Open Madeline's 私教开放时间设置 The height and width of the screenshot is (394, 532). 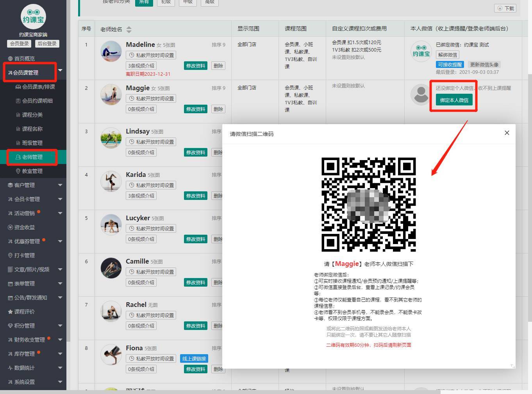[x=151, y=55]
